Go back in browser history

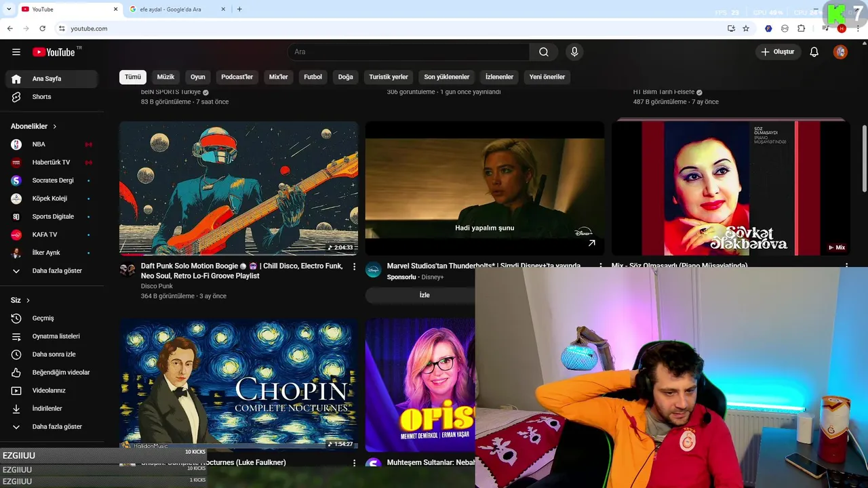[x=9, y=28]
